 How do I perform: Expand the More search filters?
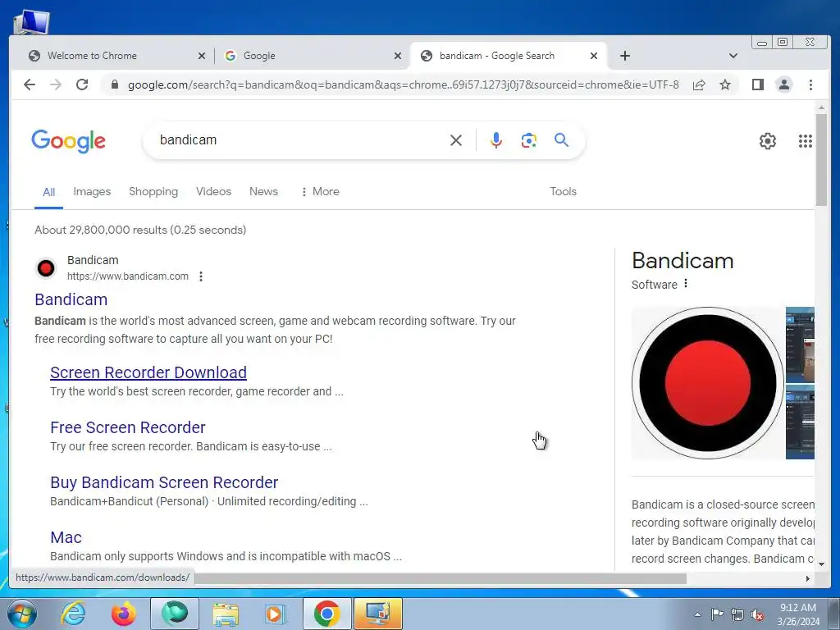[x=321, y=191]
